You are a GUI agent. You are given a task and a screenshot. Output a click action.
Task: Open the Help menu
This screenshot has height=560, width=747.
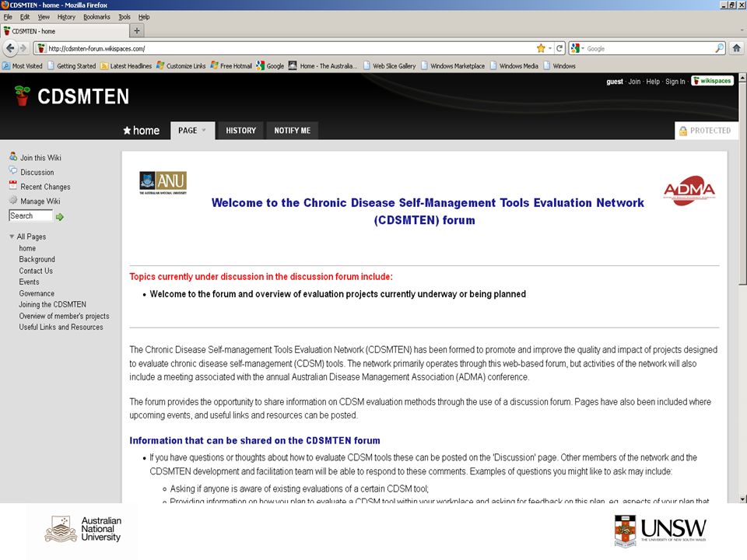click(x=144, y=16)
